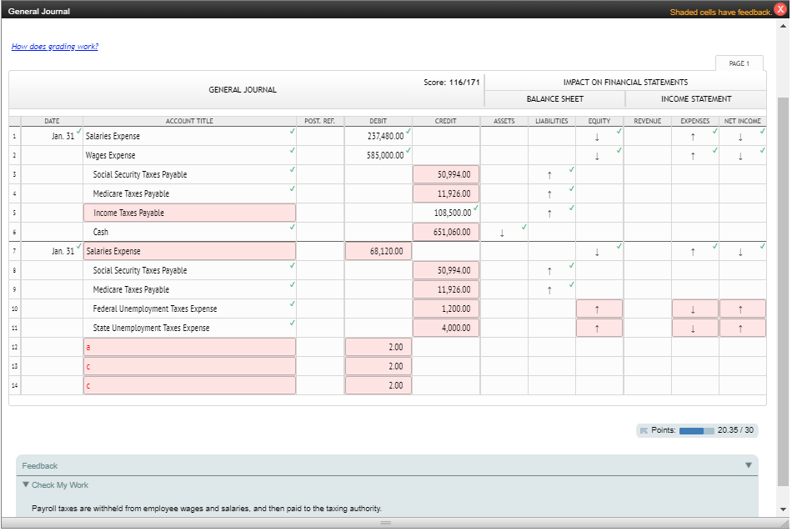Click the row 2 Expenses up arrow
792x532 pixels.
click(x=693, y=156)
